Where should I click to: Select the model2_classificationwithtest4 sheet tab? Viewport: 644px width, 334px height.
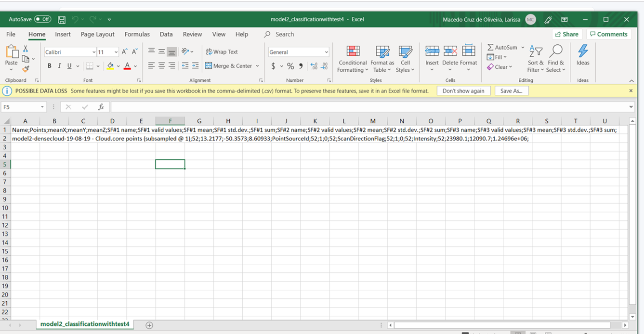(85, 324)
